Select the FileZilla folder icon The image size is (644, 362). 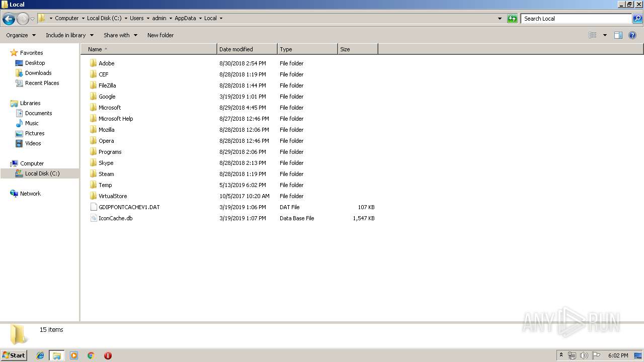click(93, 85)
